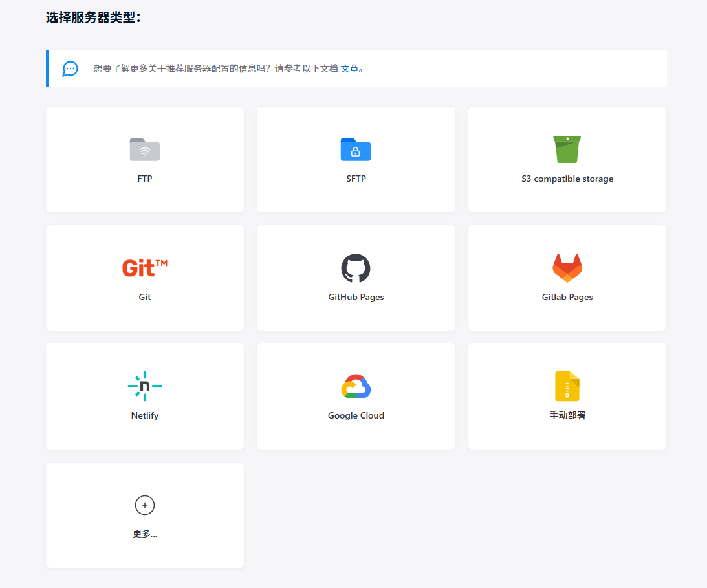Choose the green S3 bucket icon
The width and height of the screenshot is (707, 588).
click(x=567, y=149)
